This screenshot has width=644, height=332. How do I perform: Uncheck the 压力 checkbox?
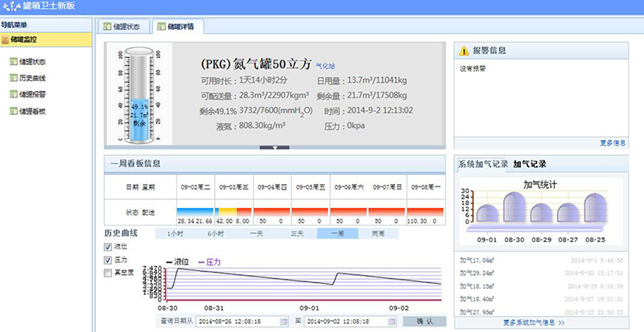point(109,260)
